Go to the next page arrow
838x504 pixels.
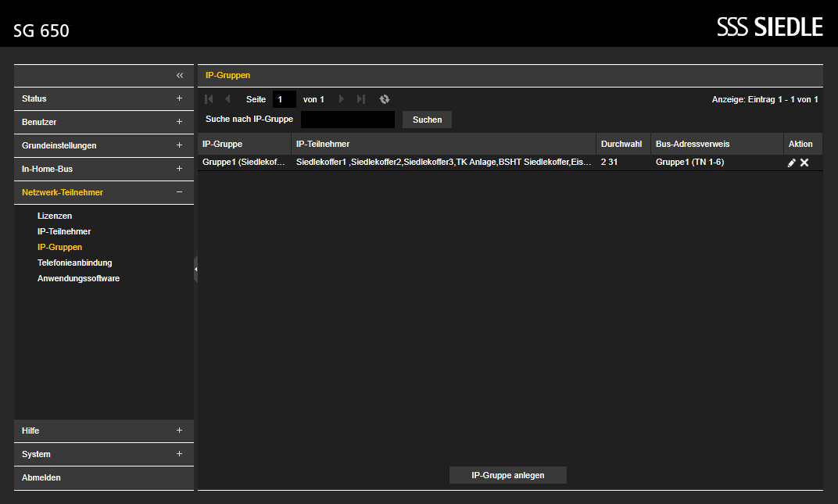342,99
